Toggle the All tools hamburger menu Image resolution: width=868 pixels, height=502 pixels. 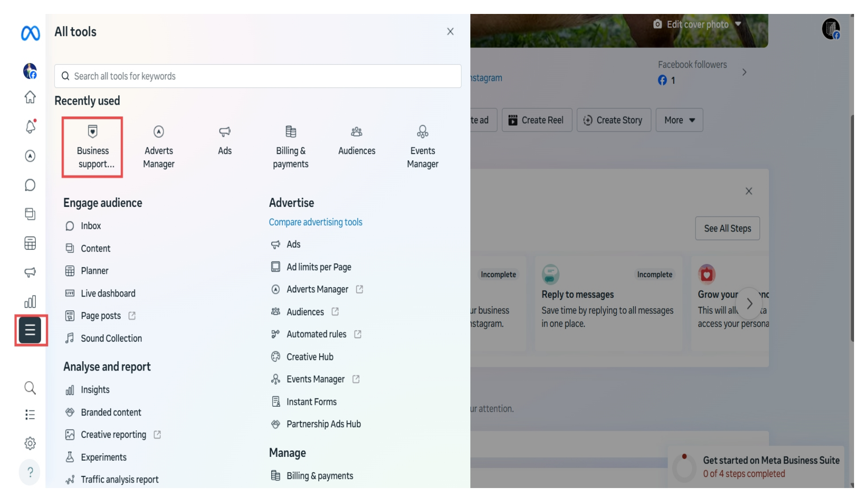point(30,330)
